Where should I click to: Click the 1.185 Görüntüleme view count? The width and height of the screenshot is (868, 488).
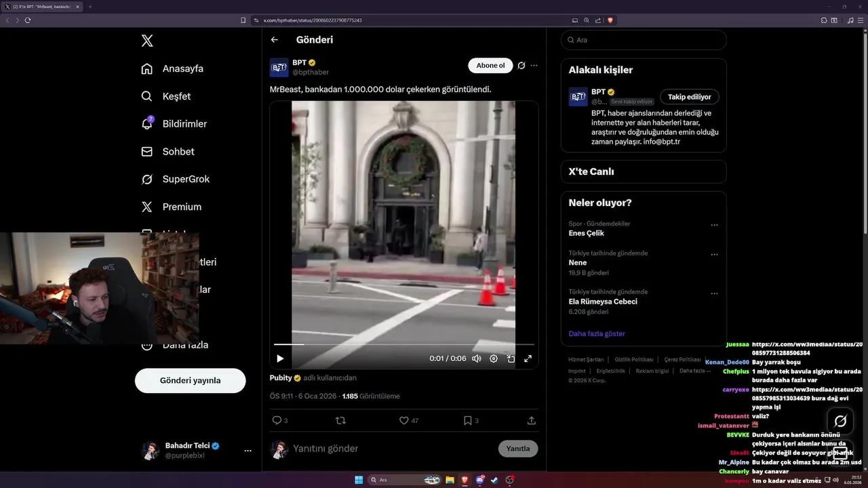pyautogui.click(x=371, y=396)
